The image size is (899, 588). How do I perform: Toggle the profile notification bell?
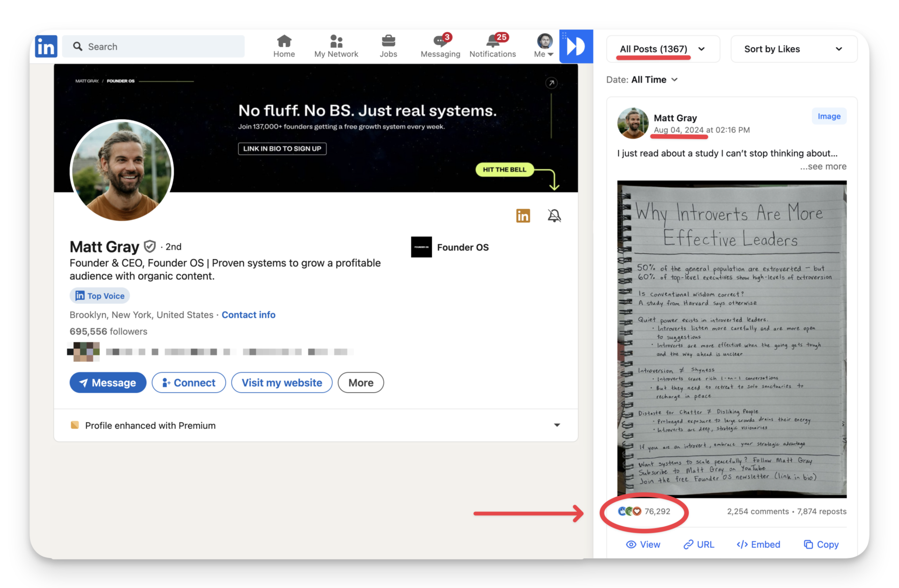click(554, 215)
